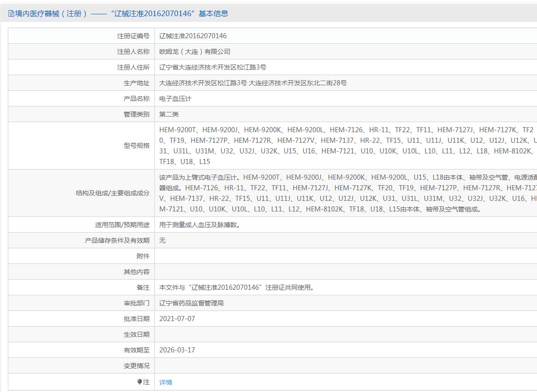Click remark text 本文件与...注册证共同使用。

[236, 287]
